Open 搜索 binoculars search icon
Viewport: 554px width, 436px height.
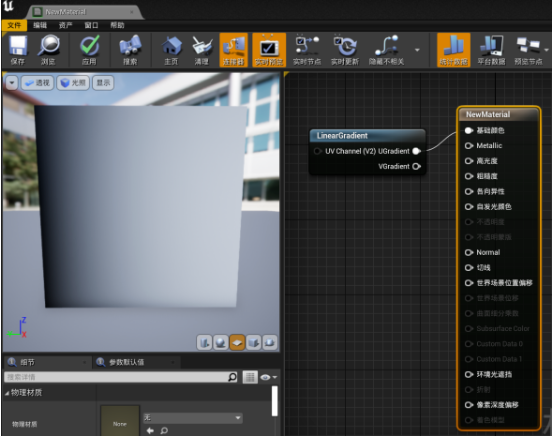[x=130, y=50]
